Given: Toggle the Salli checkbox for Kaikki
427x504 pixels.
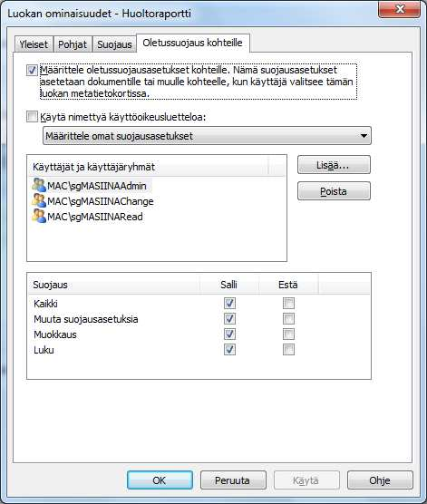Looking at the screenshot, I should [x=229, y=303].
